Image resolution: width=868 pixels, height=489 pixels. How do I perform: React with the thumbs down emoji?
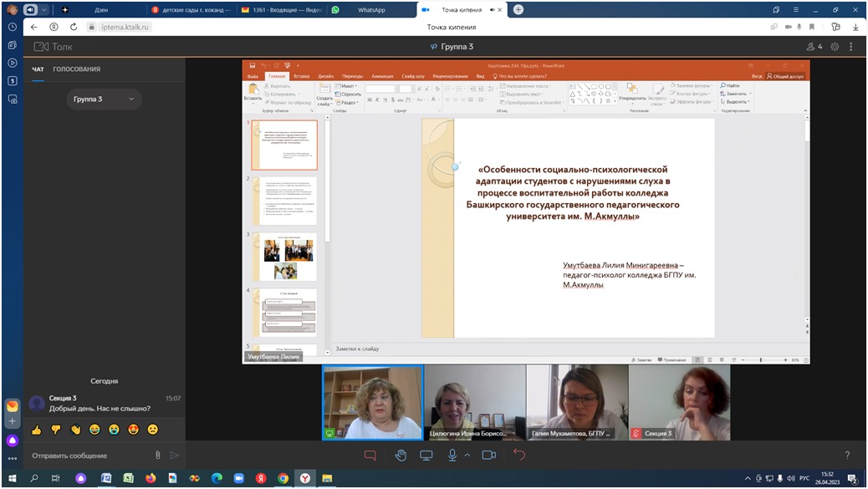pyautogui.click(x=56, y=429)
